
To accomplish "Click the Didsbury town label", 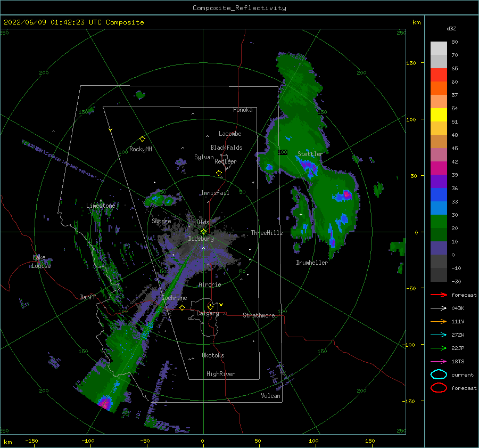I will pyautogui.click(x=201, y=239).
